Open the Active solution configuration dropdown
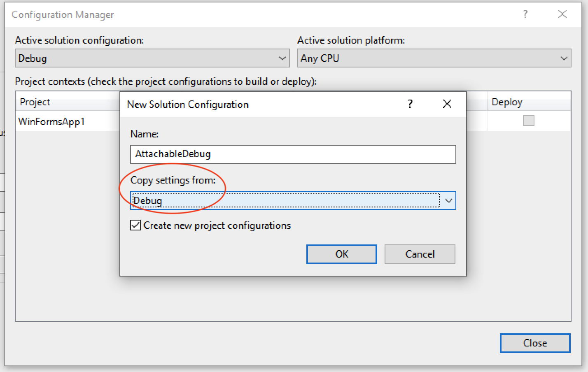 point(282,58)
